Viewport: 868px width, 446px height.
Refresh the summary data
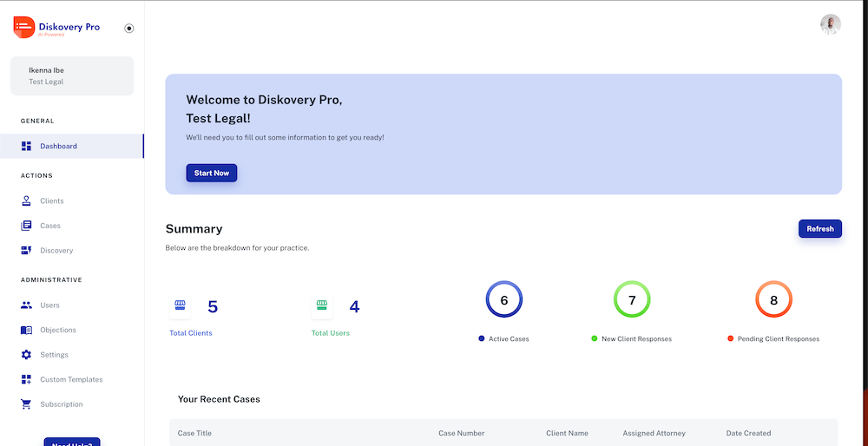coord(819,229)
